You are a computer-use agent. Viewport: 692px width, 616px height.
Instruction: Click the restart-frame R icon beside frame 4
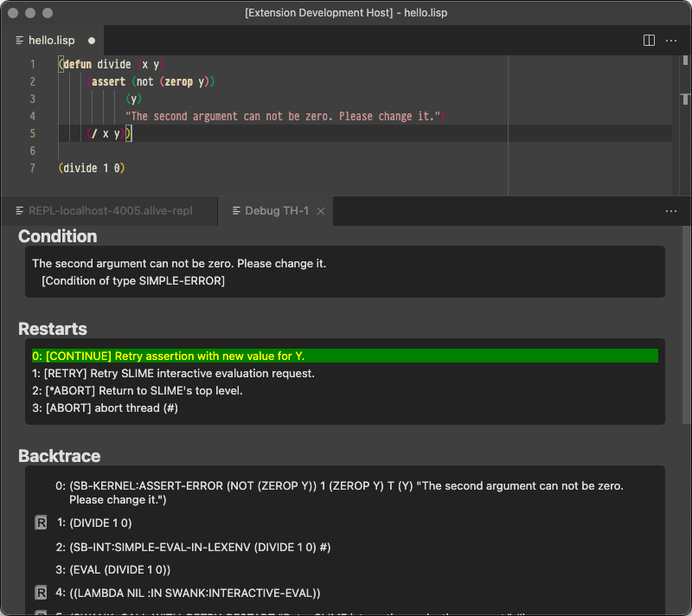tap(41, 593)
